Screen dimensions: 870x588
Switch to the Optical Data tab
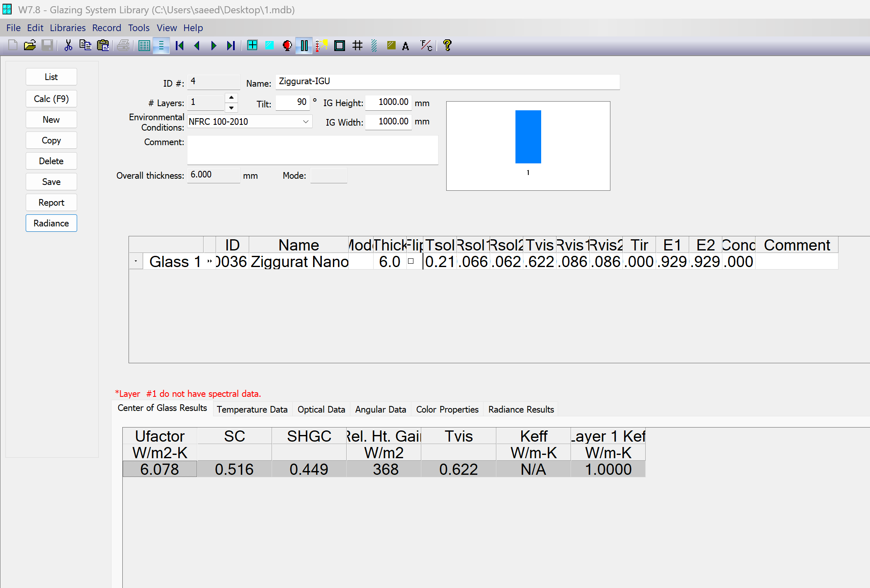click(321, 409)
